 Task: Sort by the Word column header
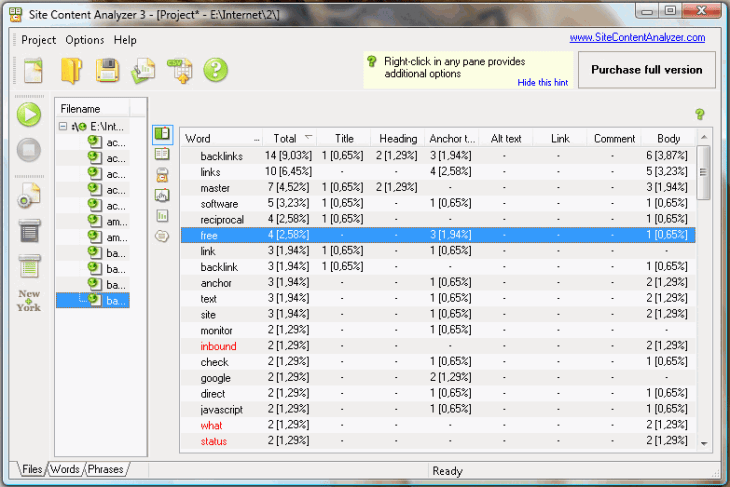click(x=222, y=138)
